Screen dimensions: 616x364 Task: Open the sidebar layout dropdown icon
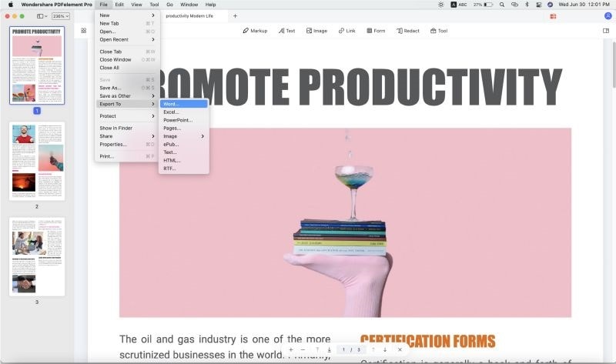(42, 16)
